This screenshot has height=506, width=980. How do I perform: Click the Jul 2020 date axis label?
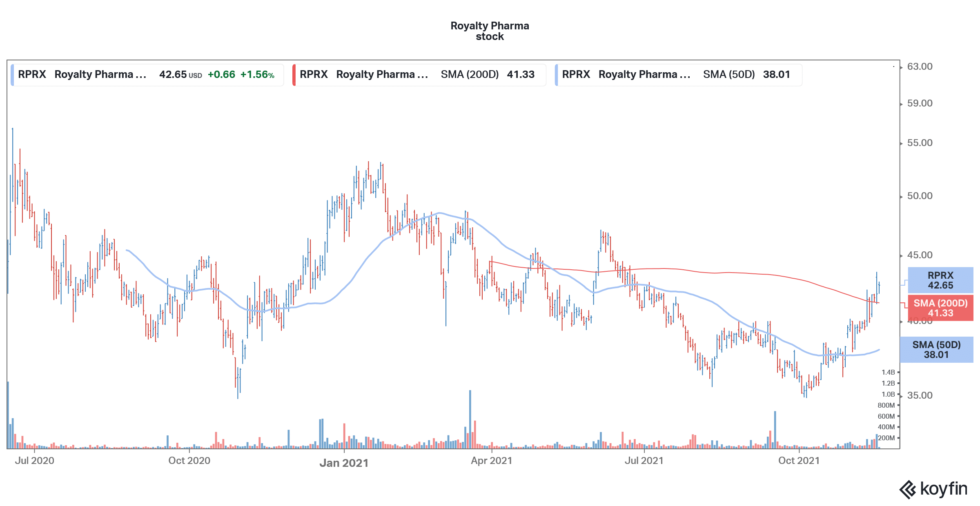[34, 461]
